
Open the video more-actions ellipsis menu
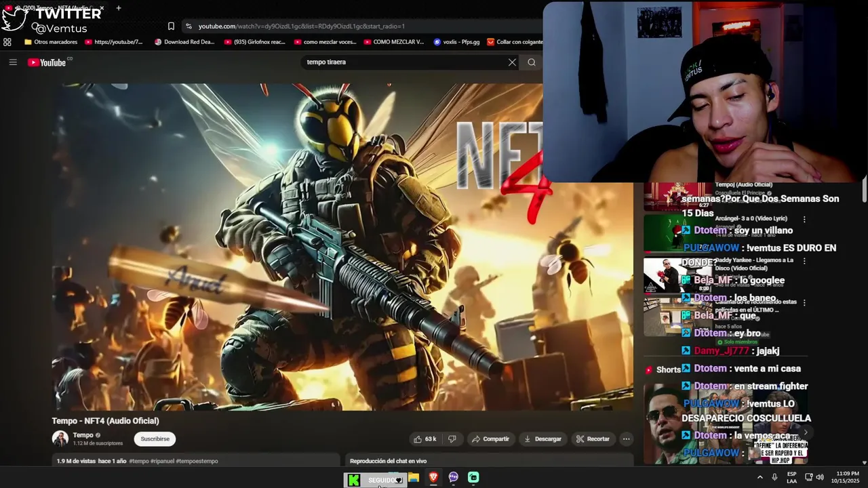[x=627, y=439]
